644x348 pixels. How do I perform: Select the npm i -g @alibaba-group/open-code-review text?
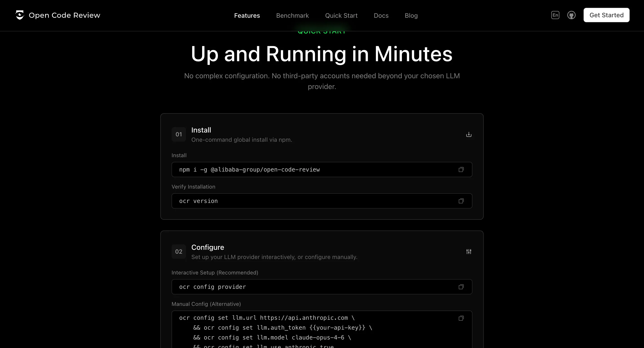point(249,170)
